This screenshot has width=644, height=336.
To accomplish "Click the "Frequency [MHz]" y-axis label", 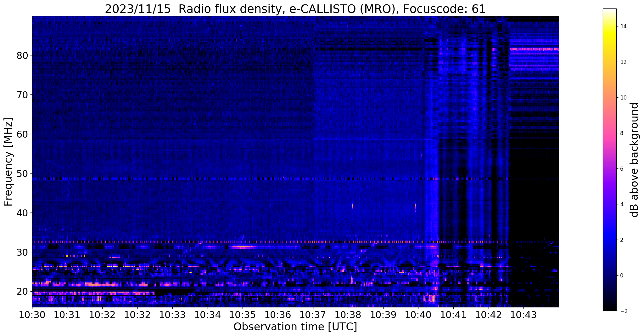I will coord(8,162).
